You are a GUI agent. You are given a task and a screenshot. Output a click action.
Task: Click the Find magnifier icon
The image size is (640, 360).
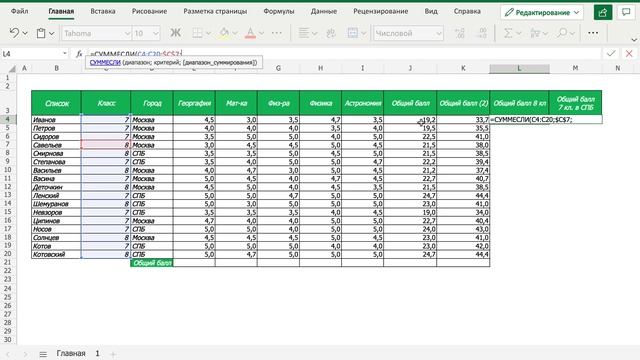point(562,33)
